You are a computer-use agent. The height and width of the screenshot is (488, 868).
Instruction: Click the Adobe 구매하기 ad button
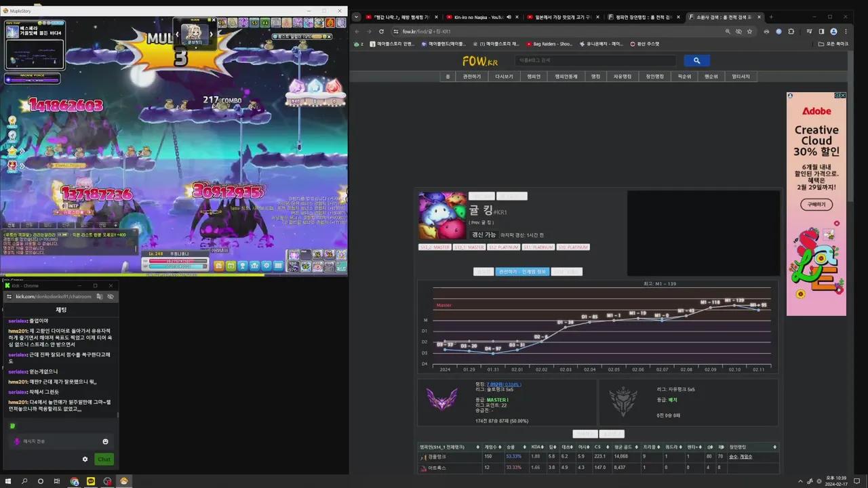pyautogui.click(x=816, y=204)
